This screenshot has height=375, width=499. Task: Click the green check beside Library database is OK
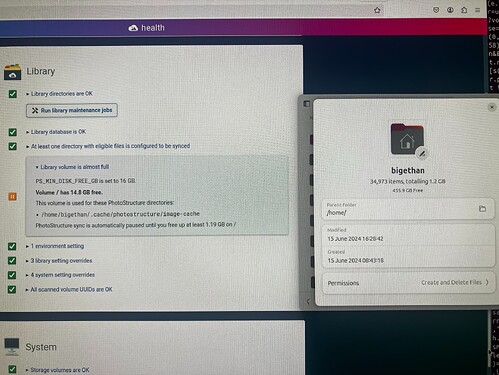pos(13,132)
